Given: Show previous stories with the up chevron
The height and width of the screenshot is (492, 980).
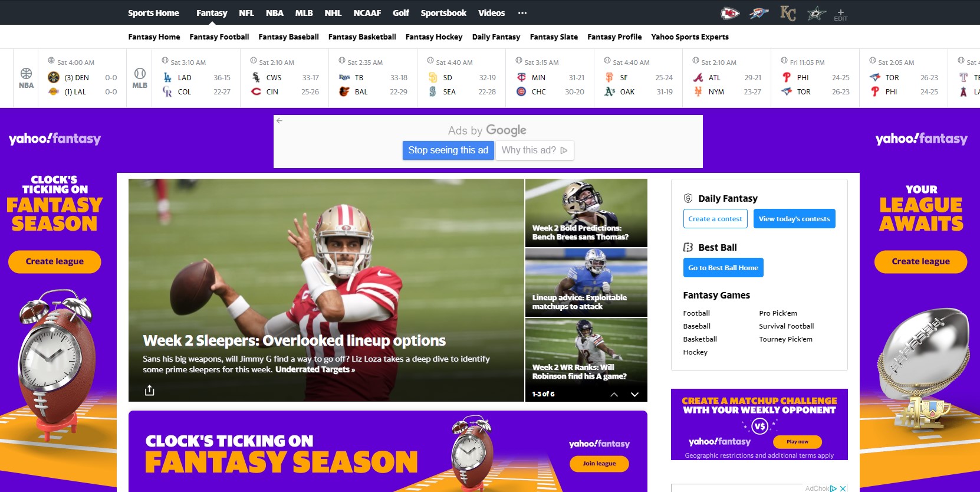Looking at the screenshot, I should tap(614, 394).
